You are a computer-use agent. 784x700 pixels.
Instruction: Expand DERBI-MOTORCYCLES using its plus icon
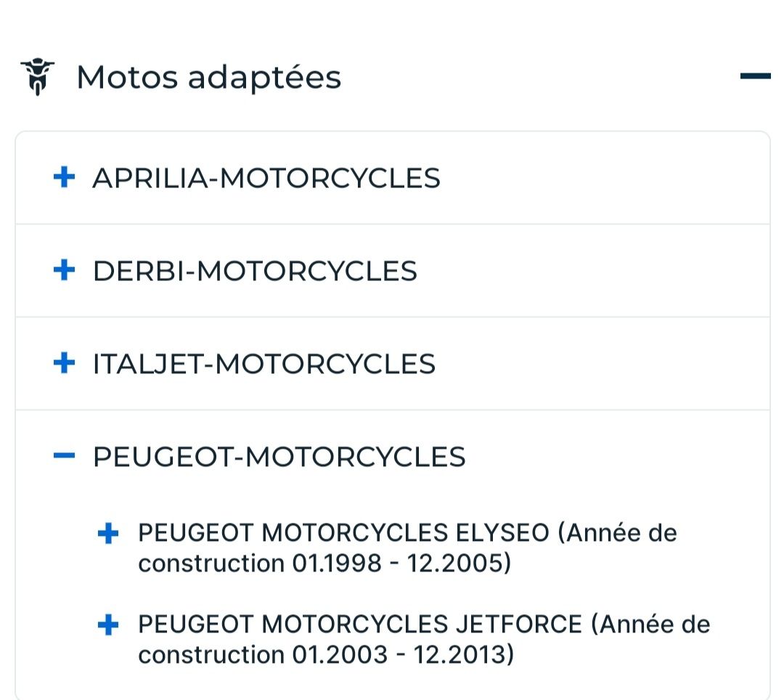pos(65,270)
